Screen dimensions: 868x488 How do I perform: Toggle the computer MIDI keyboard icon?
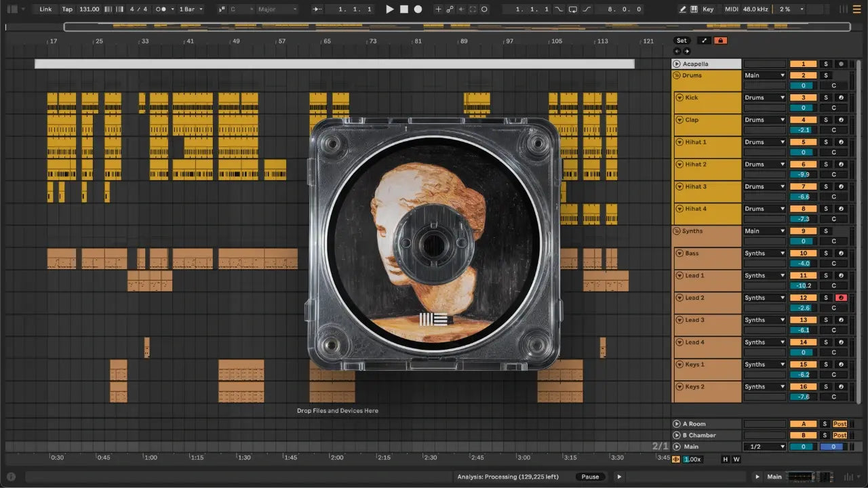point(694,9)
